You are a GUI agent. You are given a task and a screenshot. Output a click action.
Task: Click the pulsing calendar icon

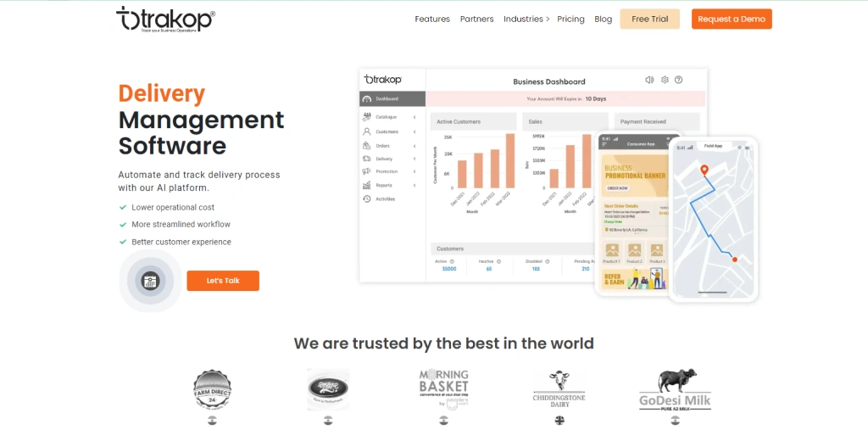tap(150, 281)
